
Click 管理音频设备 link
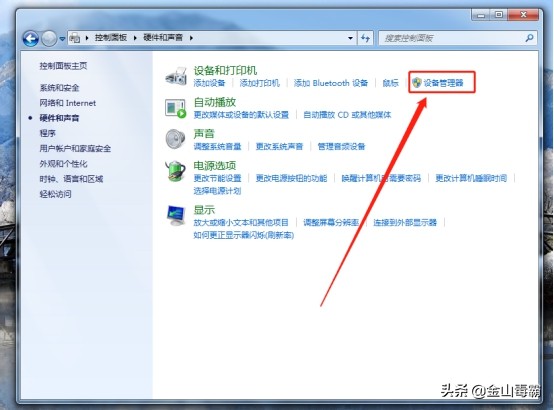pyautogui.click(x=341, y=146)
